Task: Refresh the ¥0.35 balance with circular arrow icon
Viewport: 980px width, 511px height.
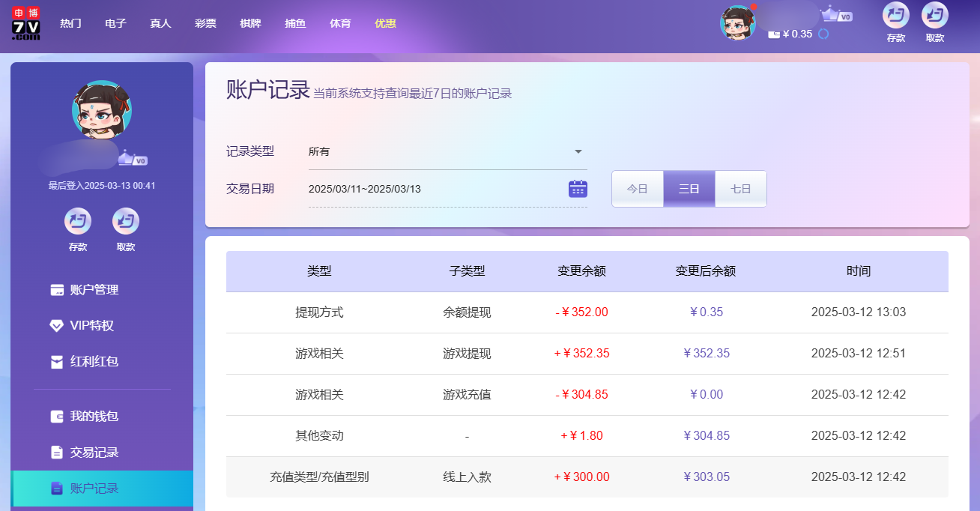Action: tap(824, 34)
